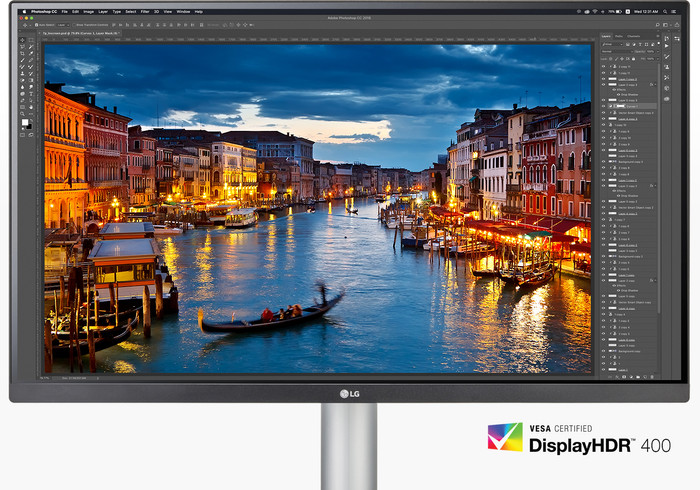Lock all with the padlock icon
Image resolution: width=700 pixels, height=490 pixels.
(633, 59)
